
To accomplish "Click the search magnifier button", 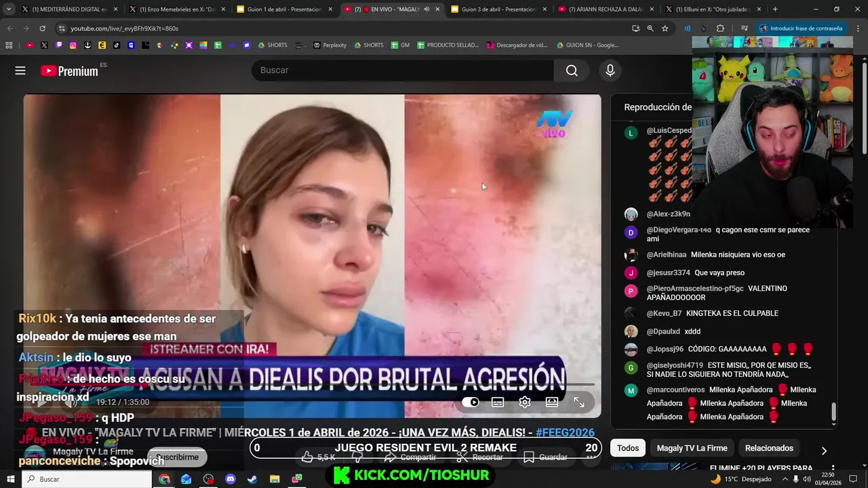I will click(x=572, y=70).
